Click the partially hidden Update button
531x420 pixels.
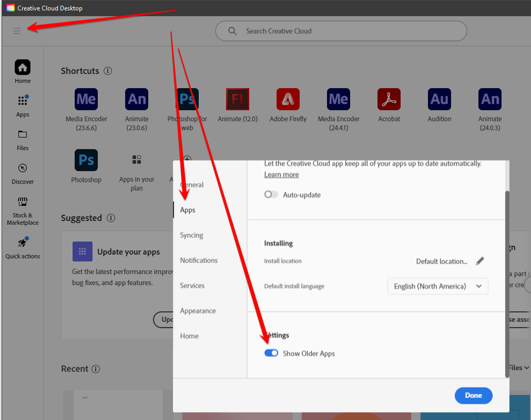click(x=163, y=320)
